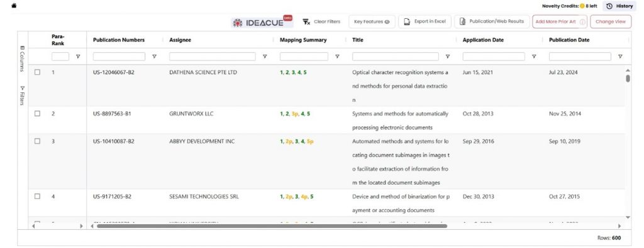
Task: Click the Key Features button
Action: [372, 22]
